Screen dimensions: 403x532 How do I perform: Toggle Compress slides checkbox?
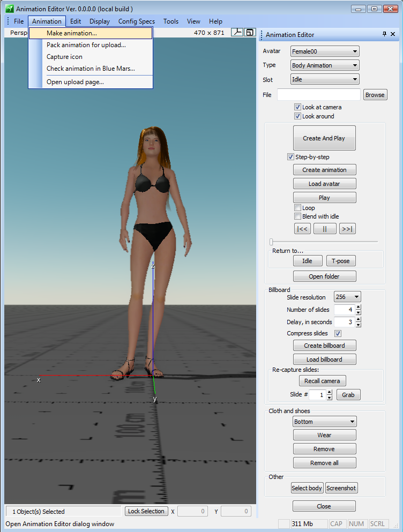(338, 333)
